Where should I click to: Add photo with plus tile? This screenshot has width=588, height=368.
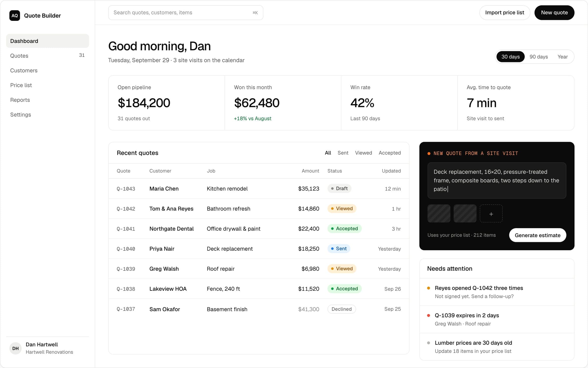[491, 213]
